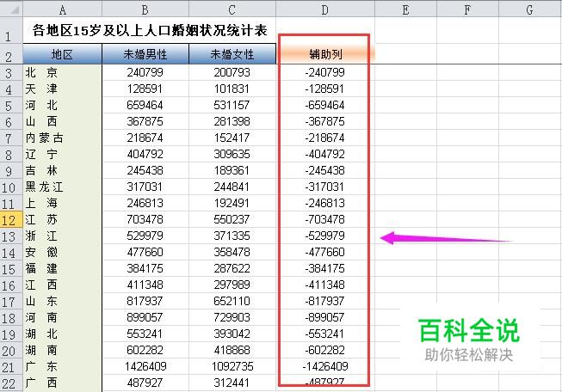Select the cell for 上海
Image resolution: width=562 pixels, height=392 pixels.
pos(62,204)
